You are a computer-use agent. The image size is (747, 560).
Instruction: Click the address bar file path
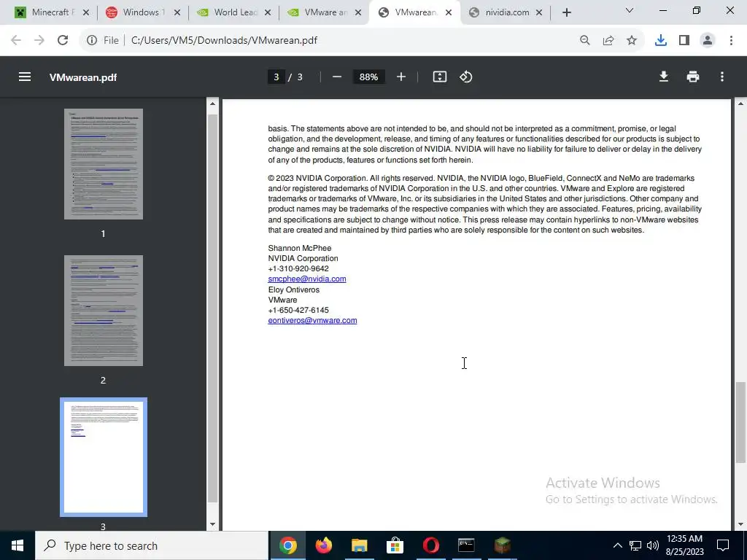pos(224,41)
